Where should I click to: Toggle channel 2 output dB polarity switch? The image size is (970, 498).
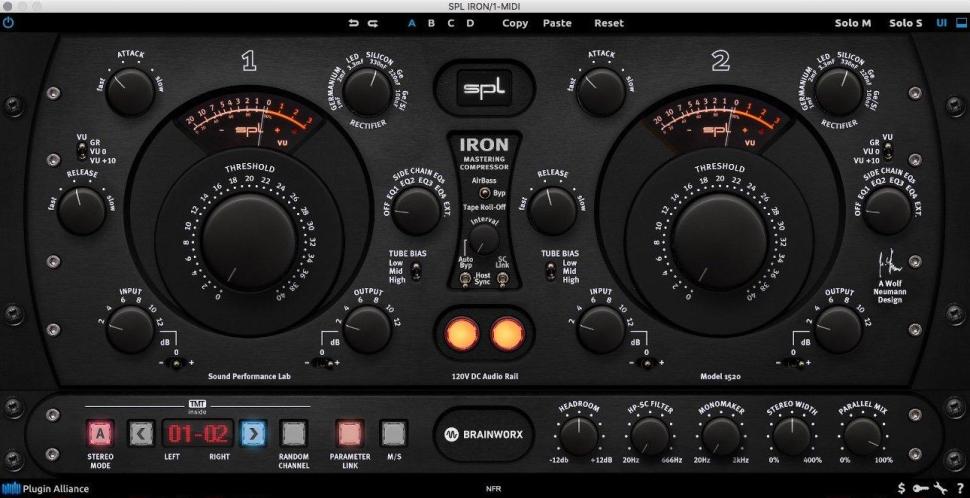click(794, 363)
